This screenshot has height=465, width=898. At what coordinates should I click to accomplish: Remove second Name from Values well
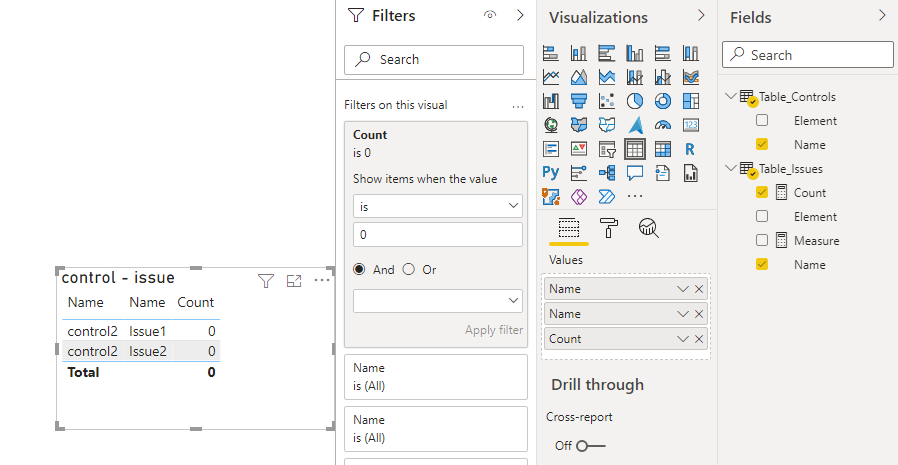point(699,314)
